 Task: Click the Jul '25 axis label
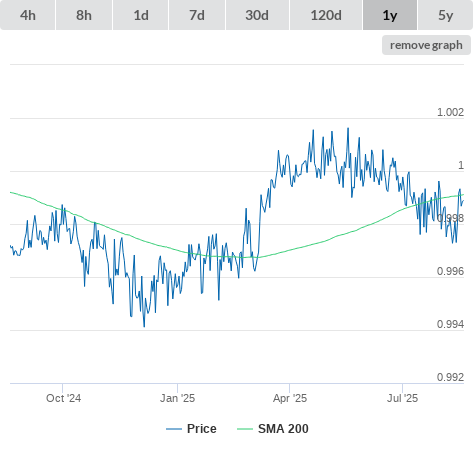coord(402,398)
